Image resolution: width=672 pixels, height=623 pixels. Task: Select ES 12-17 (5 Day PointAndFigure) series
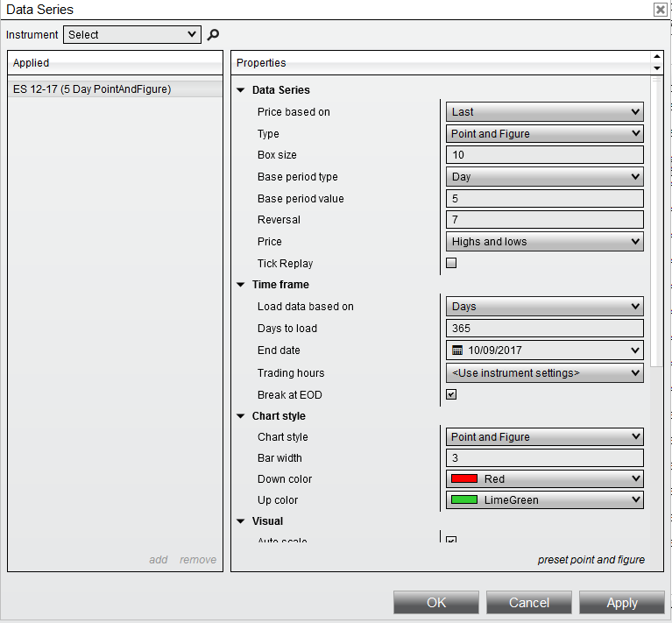click(x=115, y=89)
